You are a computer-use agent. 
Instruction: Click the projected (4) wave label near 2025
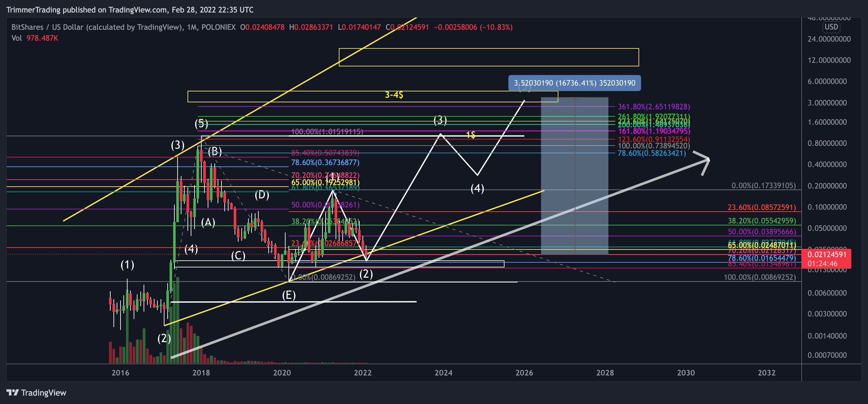477,188
